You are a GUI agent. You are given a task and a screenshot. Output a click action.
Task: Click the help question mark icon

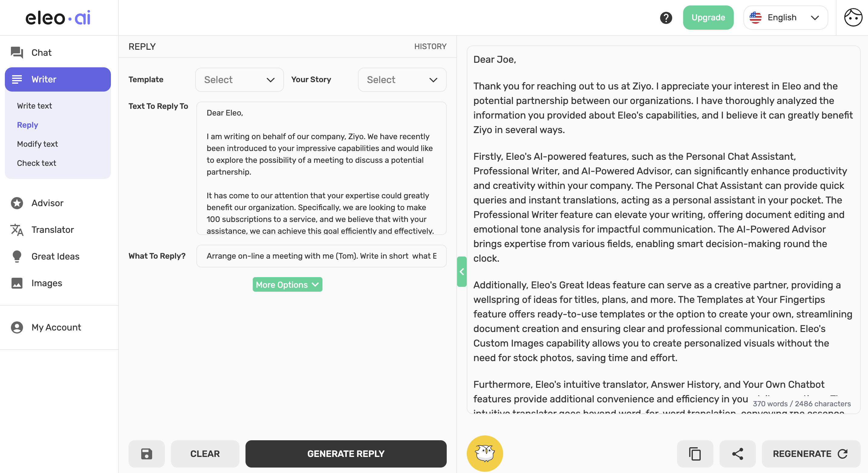[x=666, y=18]
